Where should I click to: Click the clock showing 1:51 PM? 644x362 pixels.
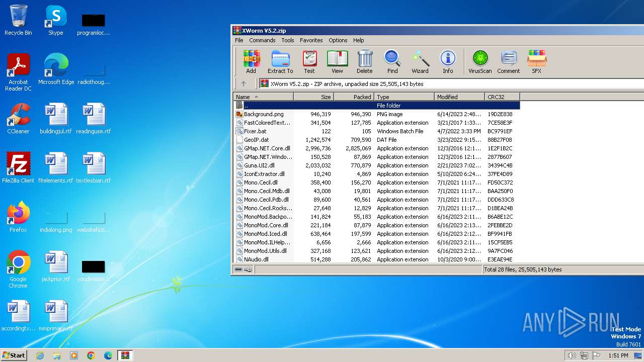coord(618,355)
